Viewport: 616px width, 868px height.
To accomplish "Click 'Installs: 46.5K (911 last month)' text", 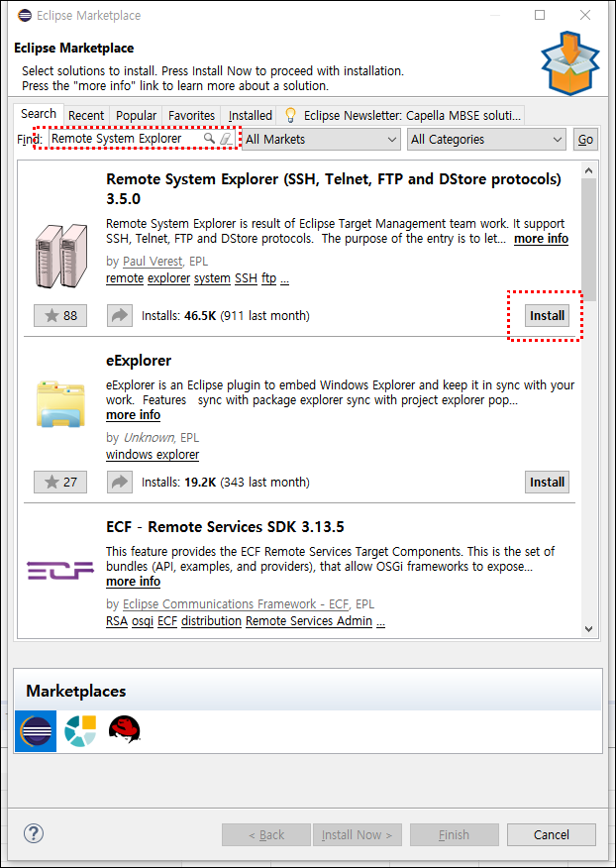I will tap(226, 315).
